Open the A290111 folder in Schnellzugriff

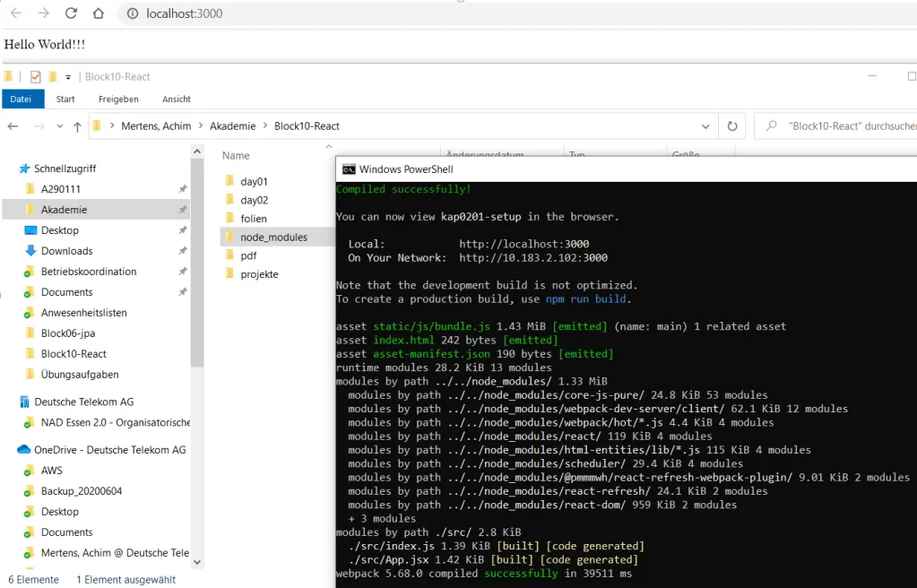pyautogui.click(x=61, y=189)
